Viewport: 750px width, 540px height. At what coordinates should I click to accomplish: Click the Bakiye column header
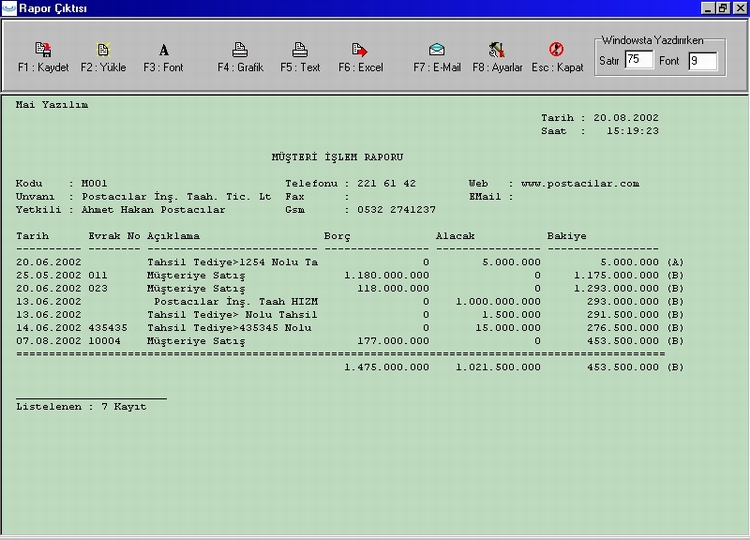(x=567, y=236)
